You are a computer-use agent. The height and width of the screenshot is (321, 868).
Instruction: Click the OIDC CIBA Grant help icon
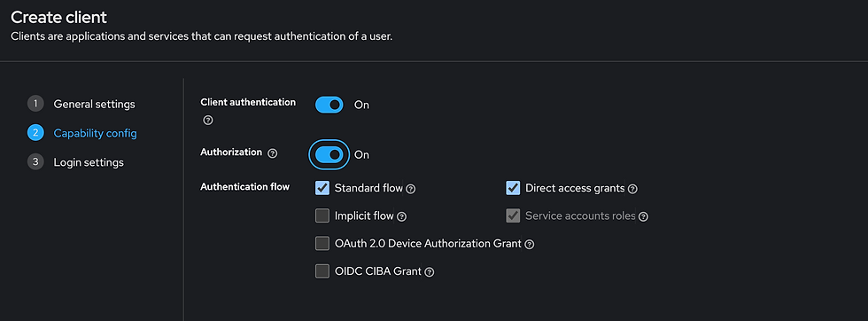[429, 272]
